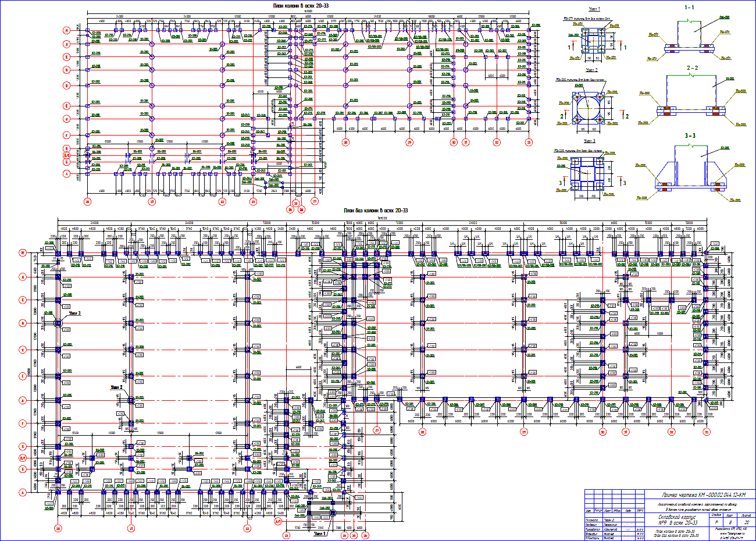This screenshot has width=756, height=541.
Task: Click axis bubble 28 under the upper column plan
Action: point(345,142)
